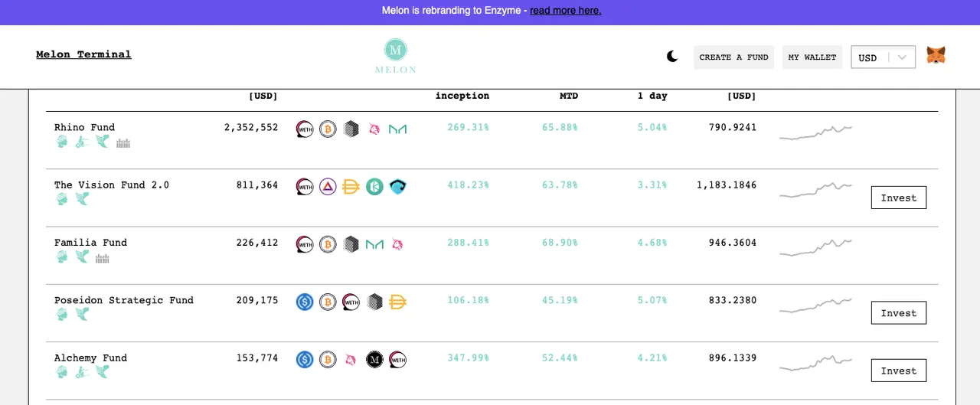Sort by the MTD column header
The height and width of the screenshot is (405, 980).
tap(568, 96)
